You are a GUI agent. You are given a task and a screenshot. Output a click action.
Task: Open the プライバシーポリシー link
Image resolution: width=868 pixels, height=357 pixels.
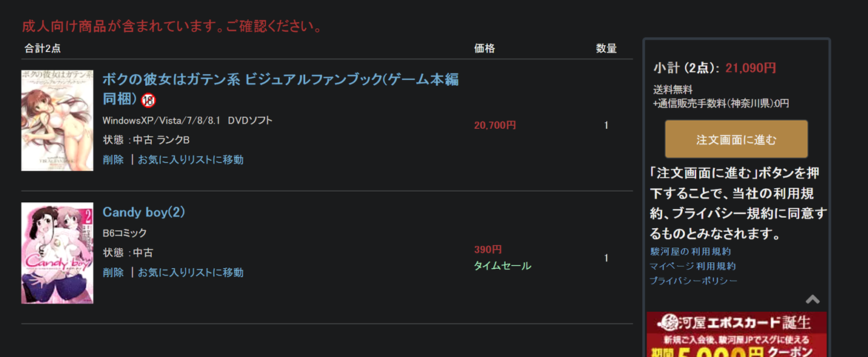tap(693, 281)
